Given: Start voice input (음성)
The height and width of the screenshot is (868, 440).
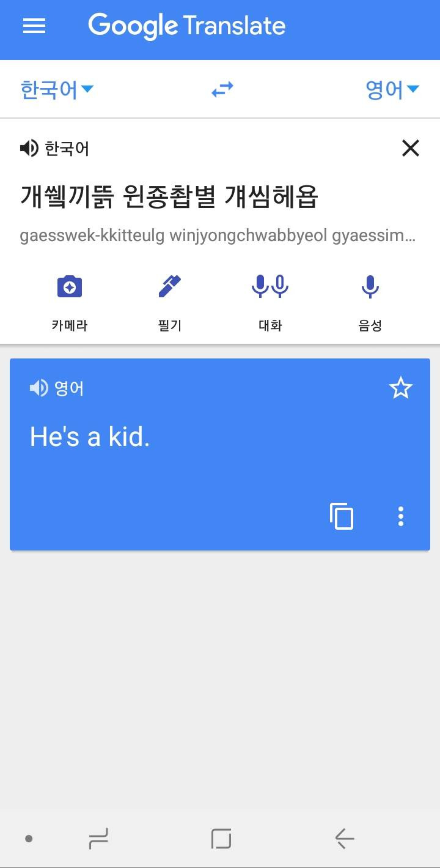Looking at the screenshot, I should pos(370,302).
